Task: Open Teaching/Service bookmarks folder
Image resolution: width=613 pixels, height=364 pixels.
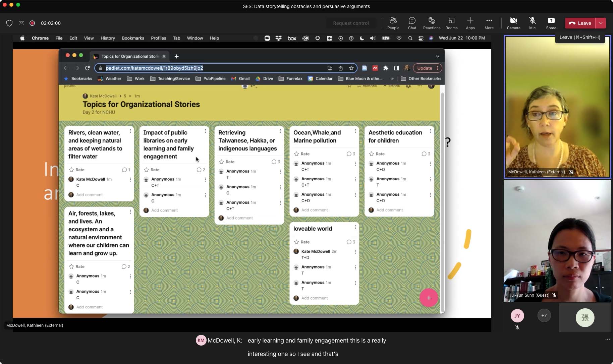Action: click(x=170, y=78)
